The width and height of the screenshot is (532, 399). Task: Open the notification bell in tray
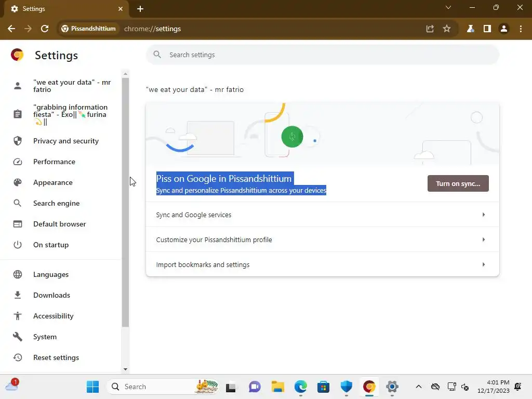(518, 387)
